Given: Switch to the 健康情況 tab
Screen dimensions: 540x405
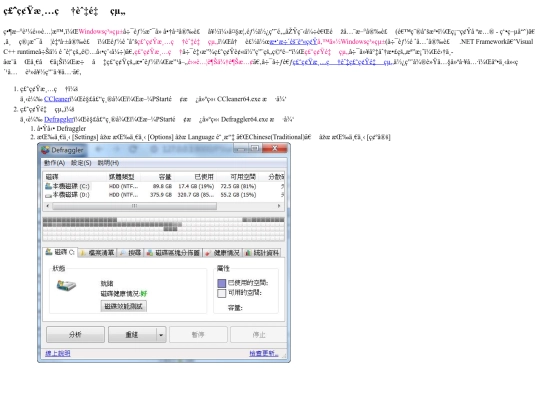Looking at the screenshot, I should (x=222, y=253).
